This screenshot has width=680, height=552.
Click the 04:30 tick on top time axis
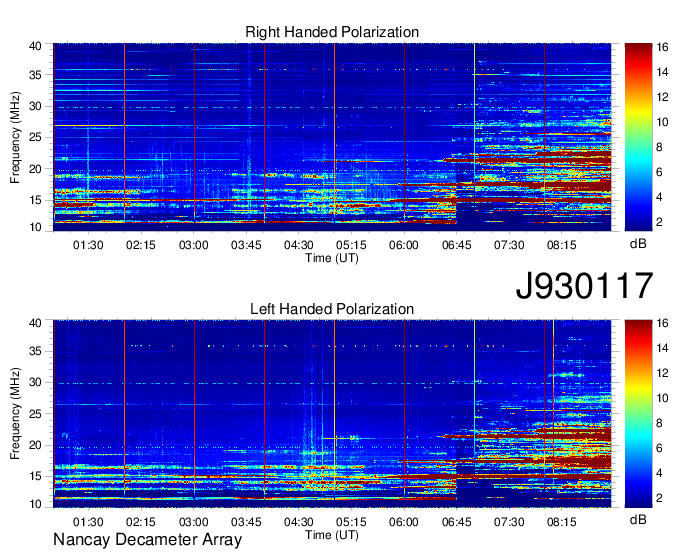click(x=298, y=245)
